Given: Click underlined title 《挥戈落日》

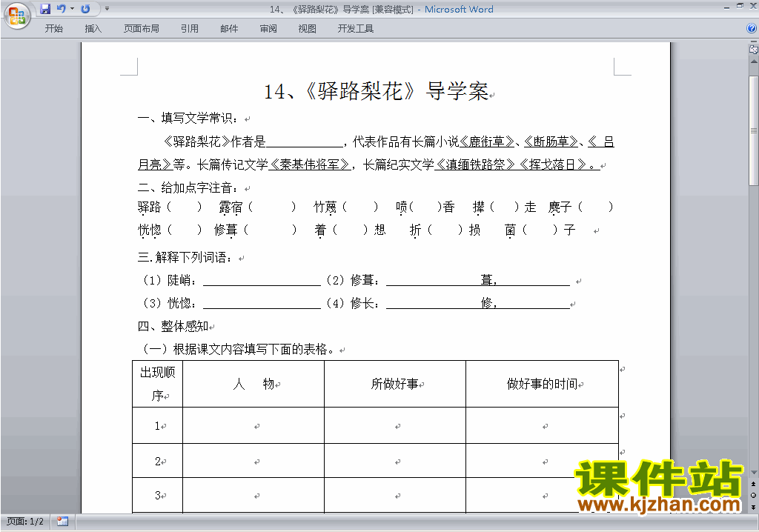Looking at the screenshot, I should (x=553, y=165).
